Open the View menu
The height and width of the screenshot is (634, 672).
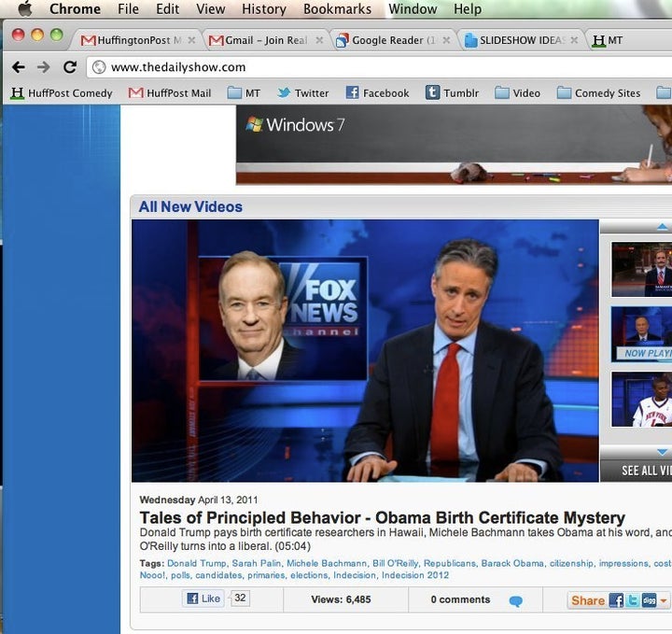tap(210, 9)
